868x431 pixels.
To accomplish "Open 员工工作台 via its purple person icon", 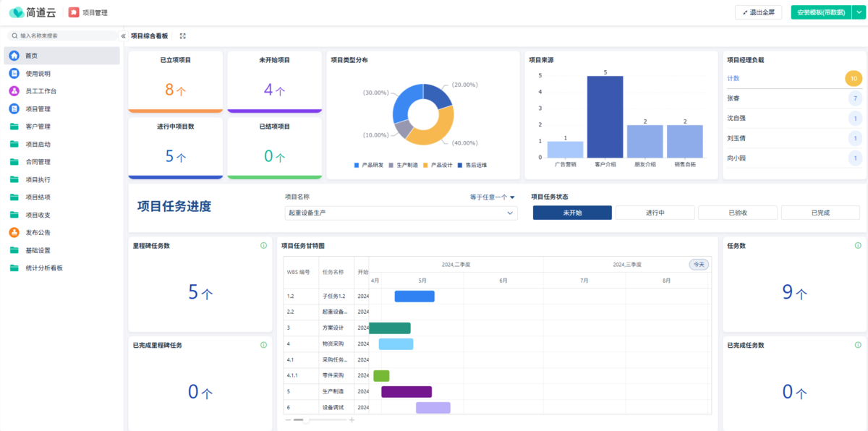I will (x=14, y=91).
